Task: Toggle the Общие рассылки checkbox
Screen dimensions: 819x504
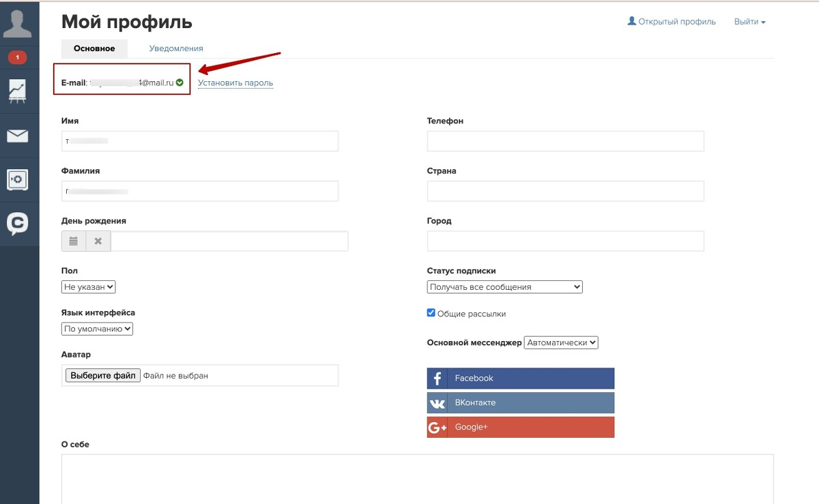Action: pyautogui.click(x=431, y=313)
